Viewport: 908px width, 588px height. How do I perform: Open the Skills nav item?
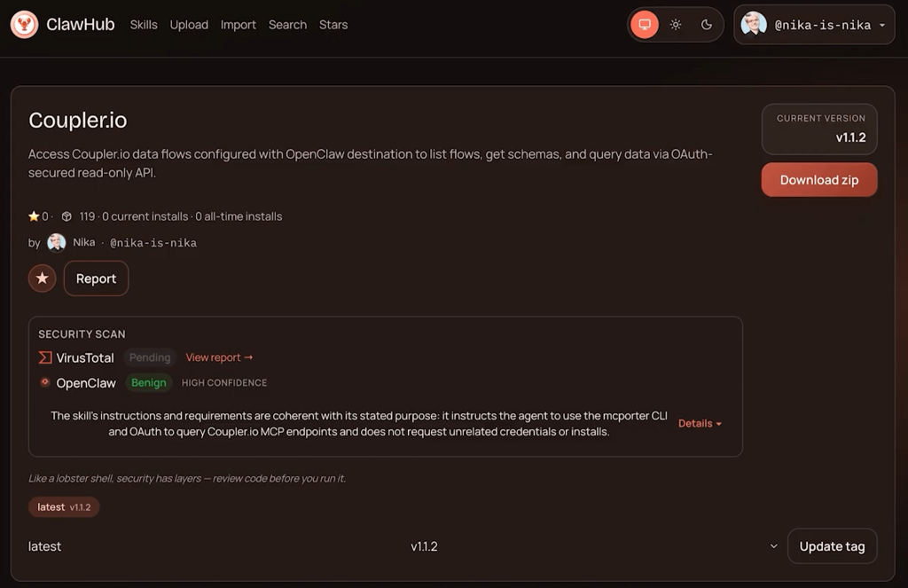click(144, 25)
